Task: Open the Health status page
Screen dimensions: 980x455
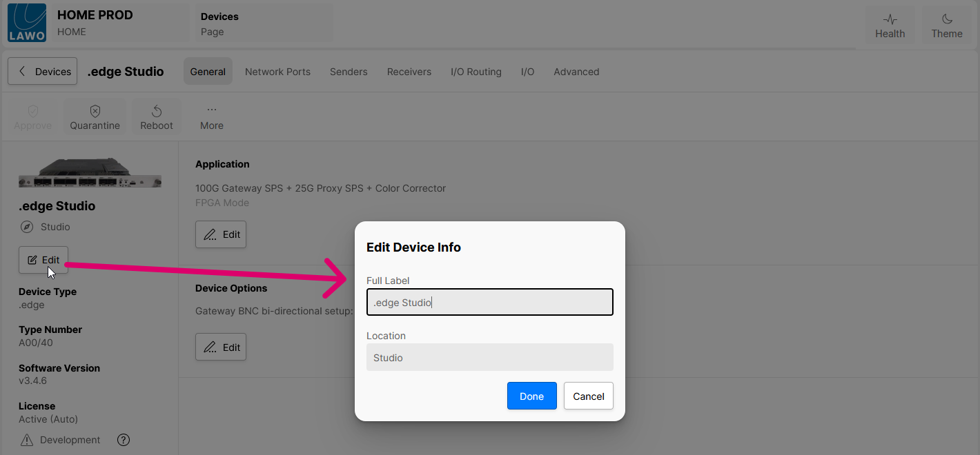Action: 890,26
